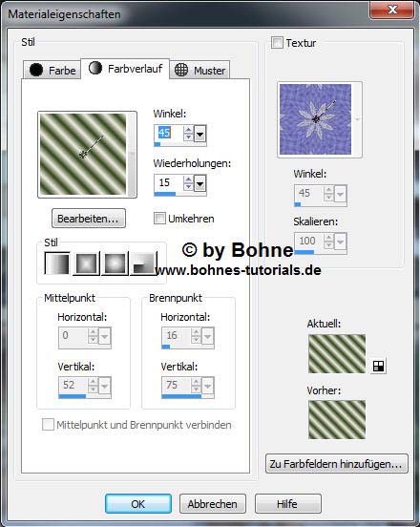Select the radial gradient style icon
Screen dimensions: 420x527
coord(144,263)
